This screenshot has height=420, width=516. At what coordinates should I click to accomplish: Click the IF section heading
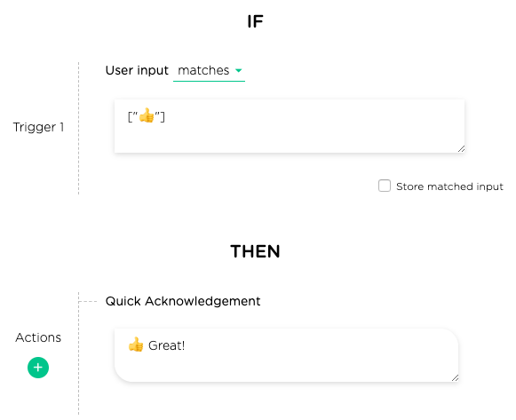point(255,21)
